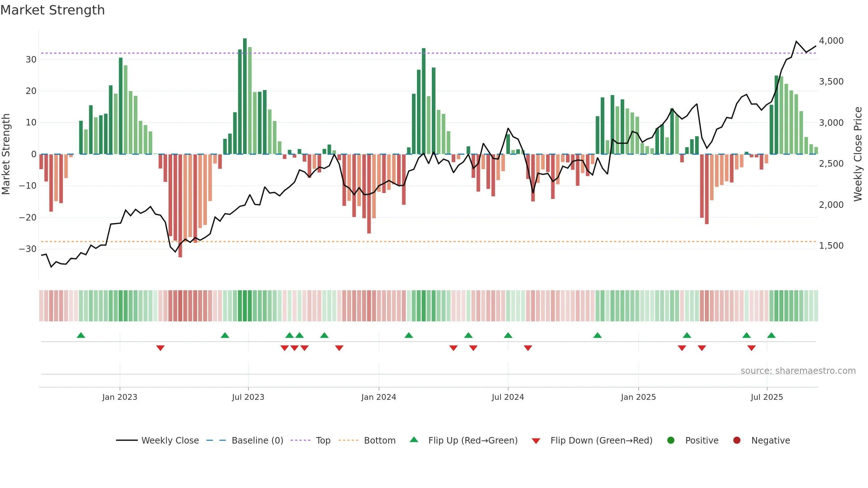Image resolution: width=868 pixels, height=488 pixels.
Task: Click the orange dotted Bottom line sample in legend
Action: [x=349, y=440]
